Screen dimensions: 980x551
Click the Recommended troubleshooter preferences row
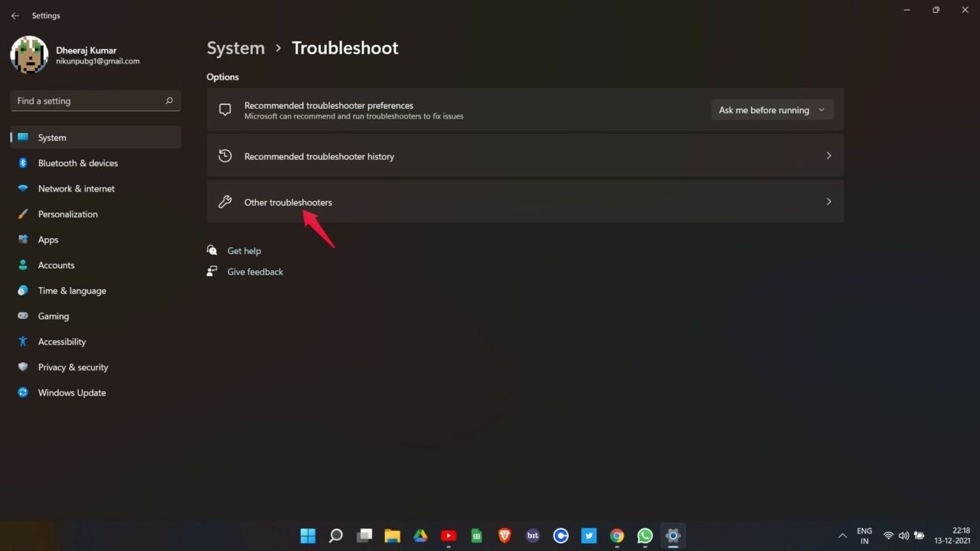click(x=525, y=110)
